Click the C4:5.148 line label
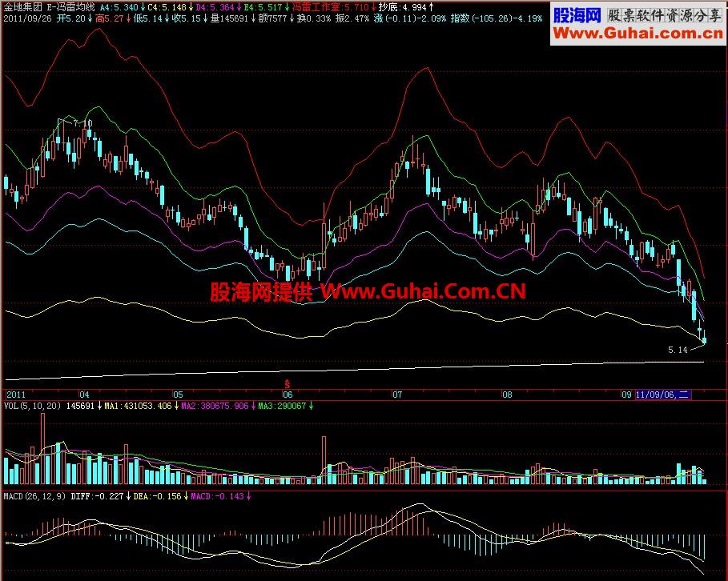Image resolution: width=728 pixels, height=581 pixels. (167, 7)
